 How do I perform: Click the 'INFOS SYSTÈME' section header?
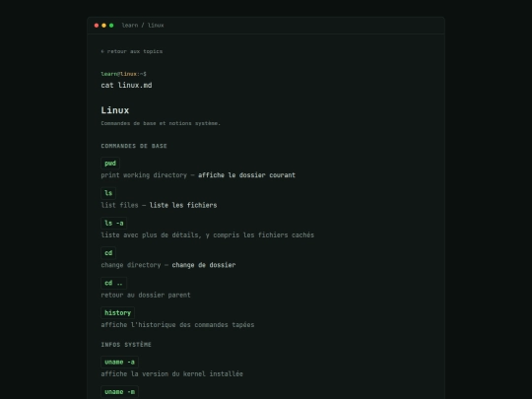point(126,345)
